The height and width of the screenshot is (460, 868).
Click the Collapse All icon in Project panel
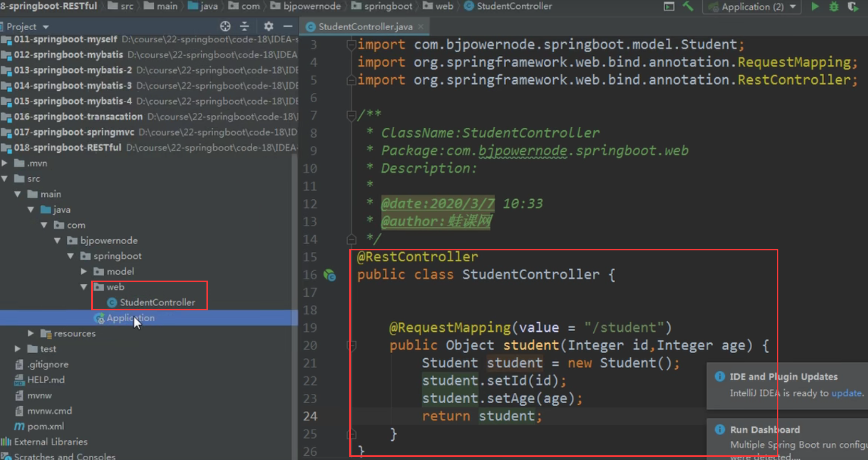point(244,26)
